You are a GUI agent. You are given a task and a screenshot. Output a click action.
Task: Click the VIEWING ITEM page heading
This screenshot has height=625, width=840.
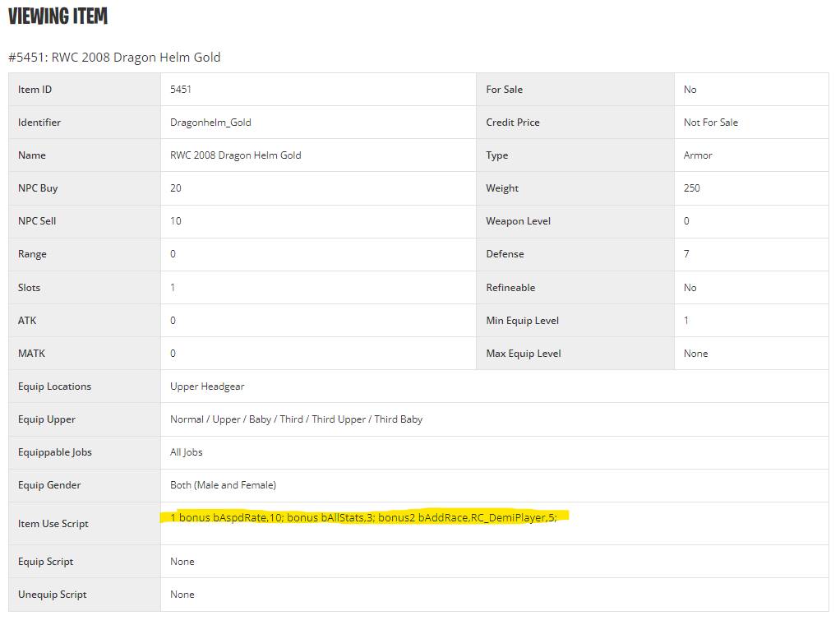(x=58, y=16)
